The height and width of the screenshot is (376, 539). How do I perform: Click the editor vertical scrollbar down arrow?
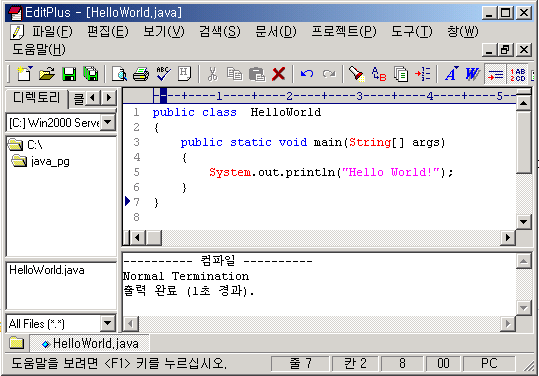[523, 222]
